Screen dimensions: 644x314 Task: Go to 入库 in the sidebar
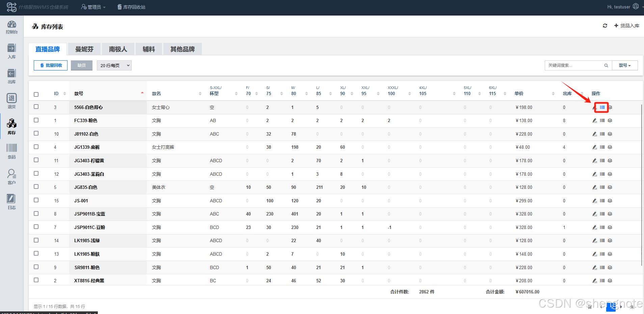(11, 51)
